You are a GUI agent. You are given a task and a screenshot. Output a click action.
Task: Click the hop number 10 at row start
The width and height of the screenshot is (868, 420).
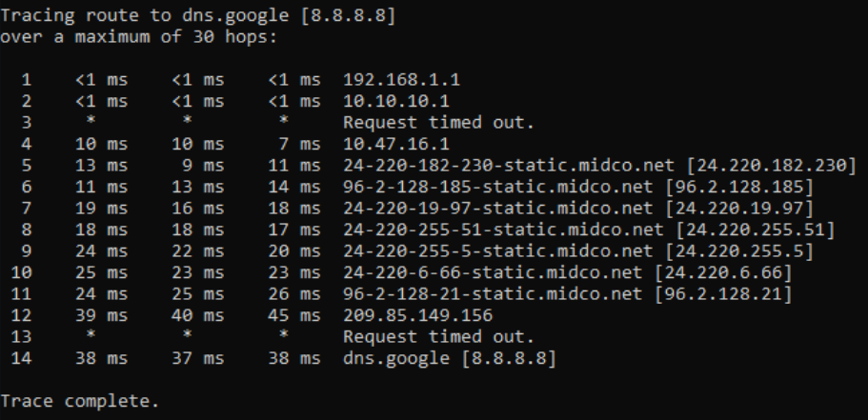(x=21, y=272)
